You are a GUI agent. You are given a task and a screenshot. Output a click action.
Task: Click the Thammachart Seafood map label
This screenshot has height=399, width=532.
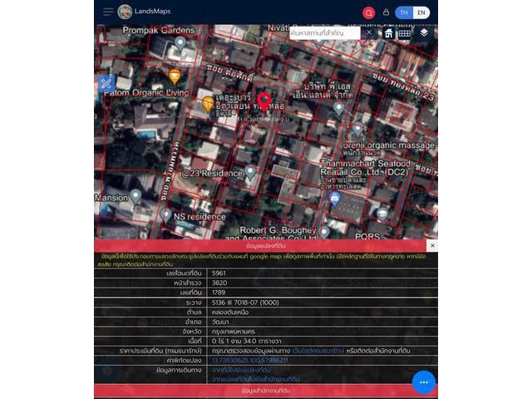[365, 168]
